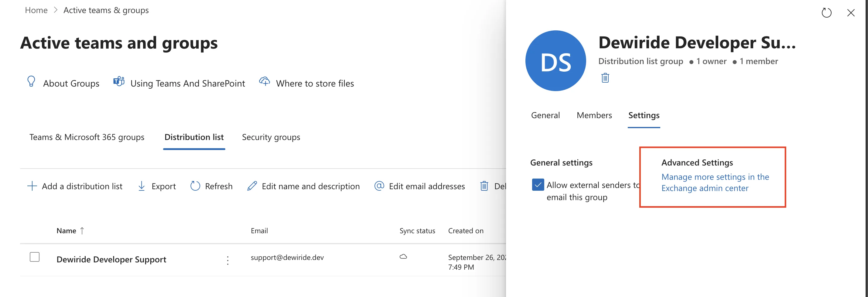The image size is (868, 297).
Task: Switch to Teams & Microsoft 365 groups tab
Action: (87, 137)
